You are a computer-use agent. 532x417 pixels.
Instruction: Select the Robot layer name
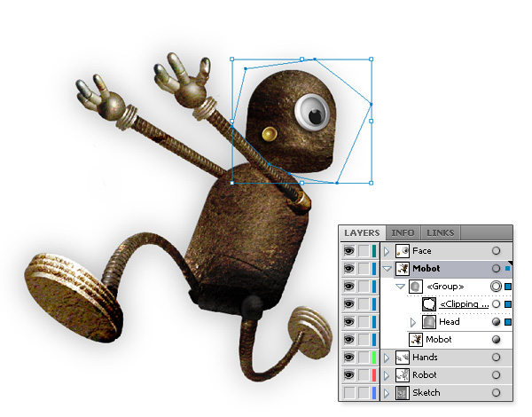[x=425, y=375]
